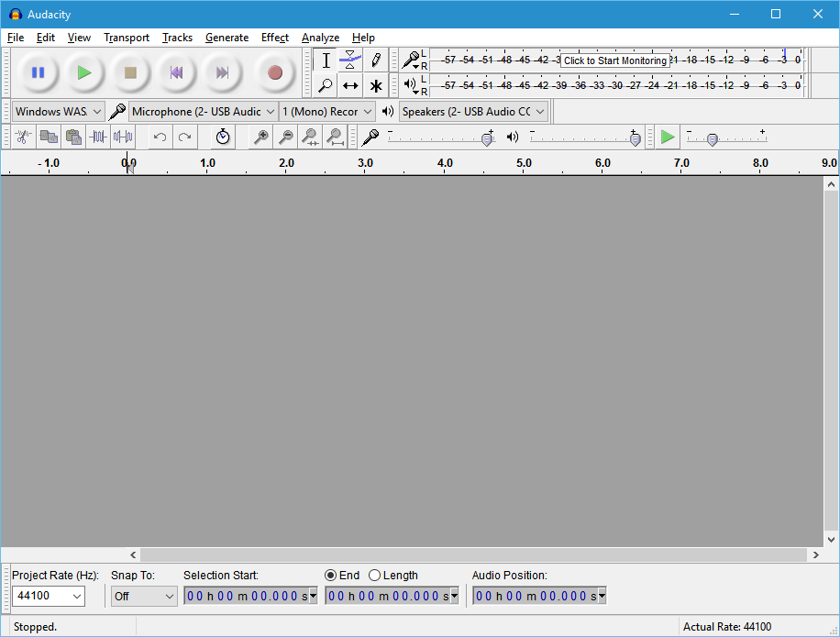Open the Generate menu
Screen dimensions: 840x637
coord(227,38)
